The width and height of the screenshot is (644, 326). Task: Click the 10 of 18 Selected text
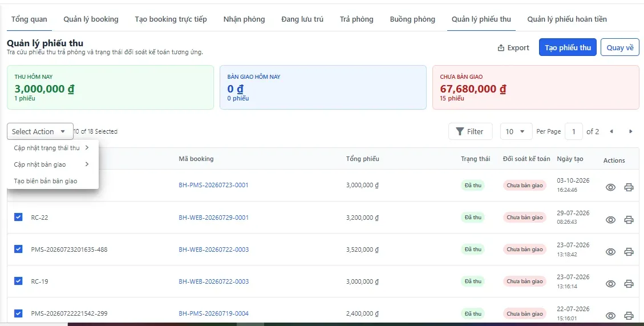(96, 131)
